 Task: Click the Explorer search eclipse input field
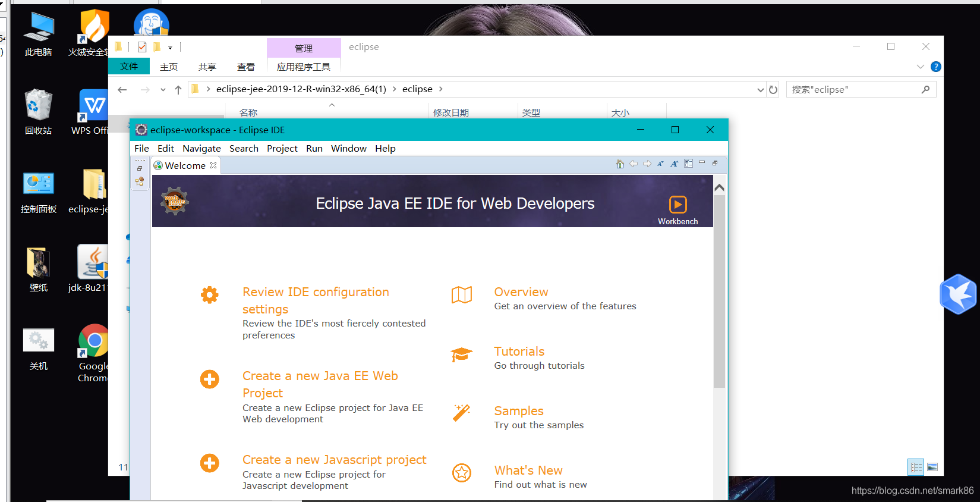tap(861, 89)
